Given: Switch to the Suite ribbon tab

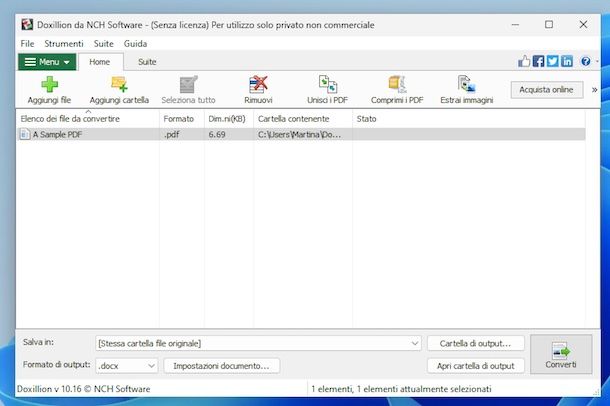Looking at the screenshot, I should 147,62.
